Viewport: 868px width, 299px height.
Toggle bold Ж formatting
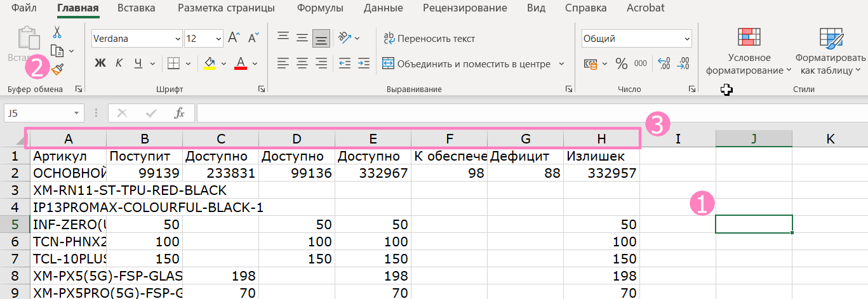point(100,63)
